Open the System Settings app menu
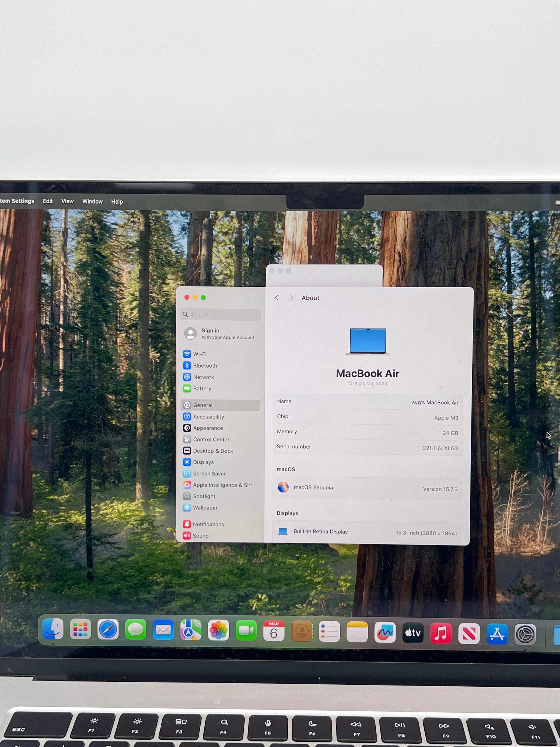 point(17,201)
